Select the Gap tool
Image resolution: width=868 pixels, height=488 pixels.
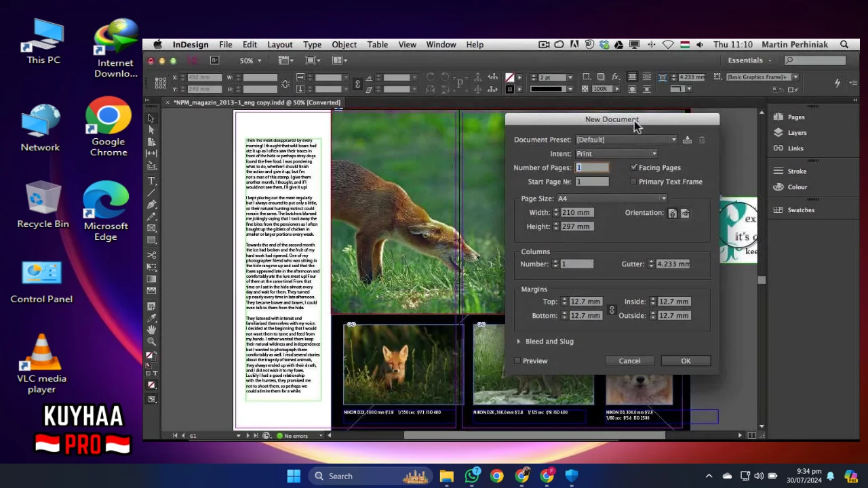coord(151,152)
